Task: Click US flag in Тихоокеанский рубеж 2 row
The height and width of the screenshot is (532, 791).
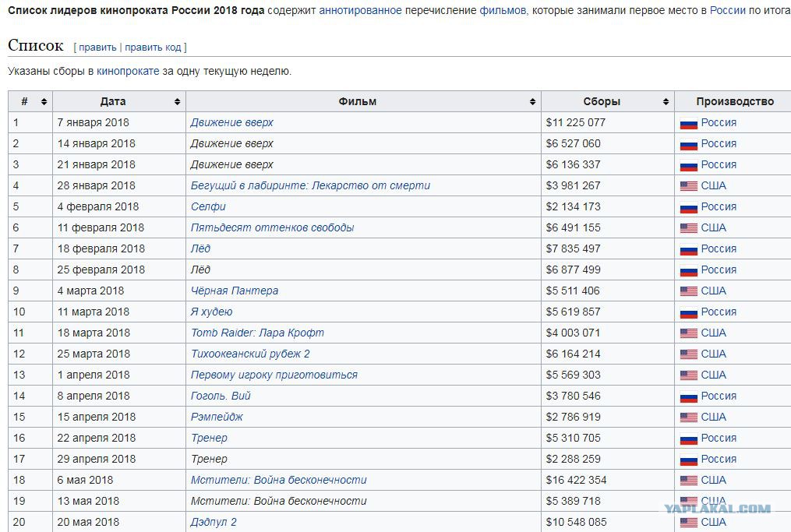Action: [x=689, y=354]
